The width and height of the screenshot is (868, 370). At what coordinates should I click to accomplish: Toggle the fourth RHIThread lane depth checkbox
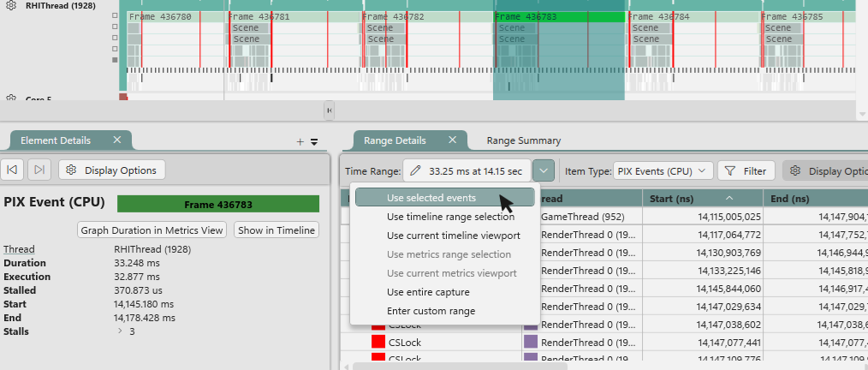116,49
